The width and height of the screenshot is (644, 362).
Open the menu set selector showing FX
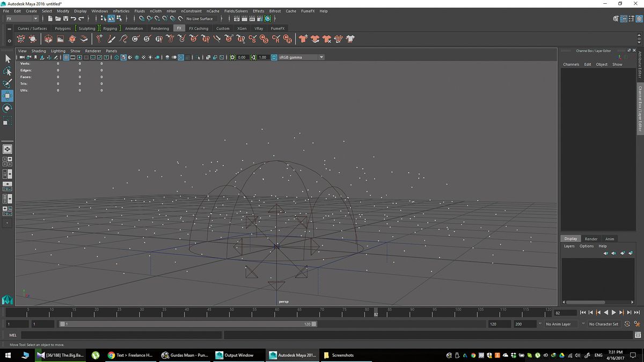[20, 18]
